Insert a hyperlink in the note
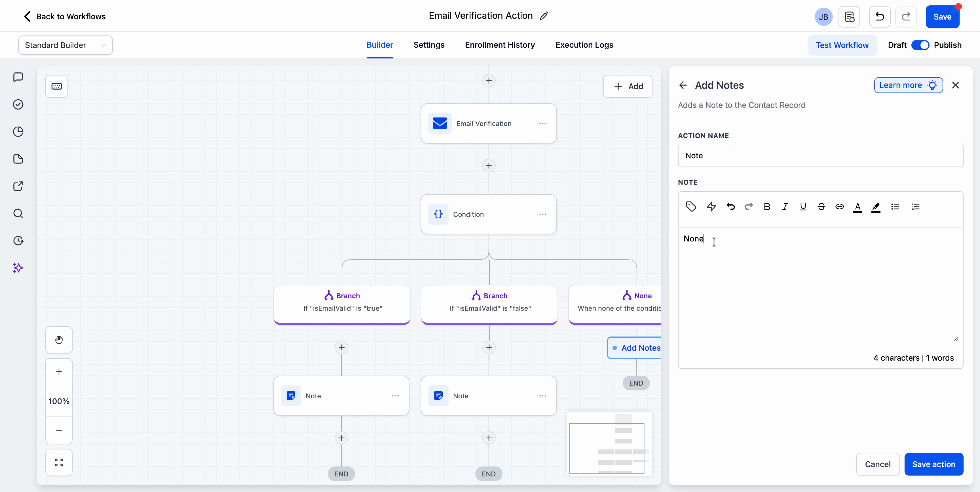Viewport: 980px width, 492px height. (x=839, y=206)
